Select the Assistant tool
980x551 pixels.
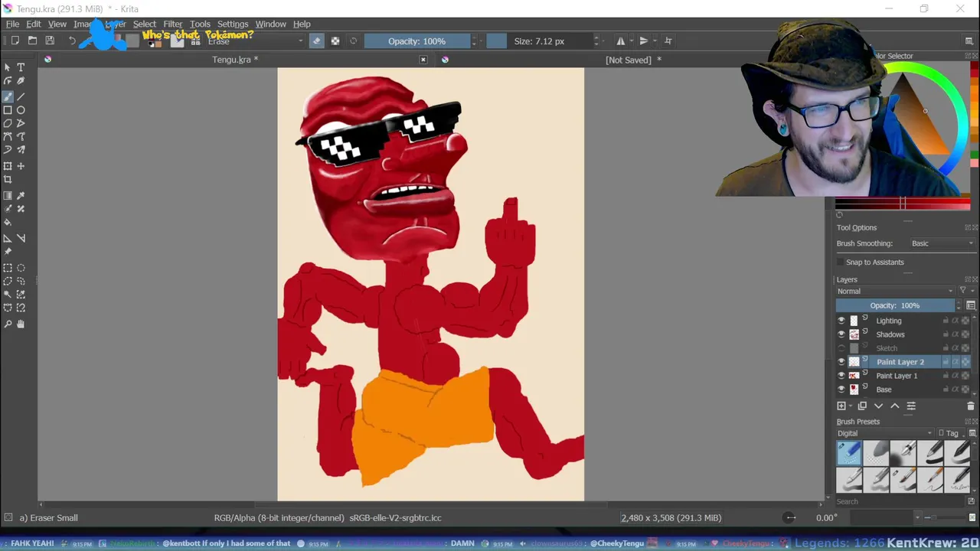click(x=8, y=239)
